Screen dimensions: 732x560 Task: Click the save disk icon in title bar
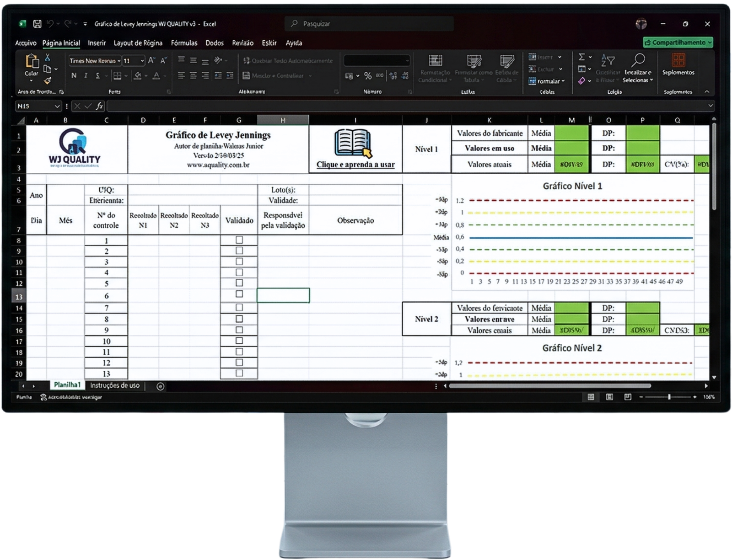tap(38, 24)
